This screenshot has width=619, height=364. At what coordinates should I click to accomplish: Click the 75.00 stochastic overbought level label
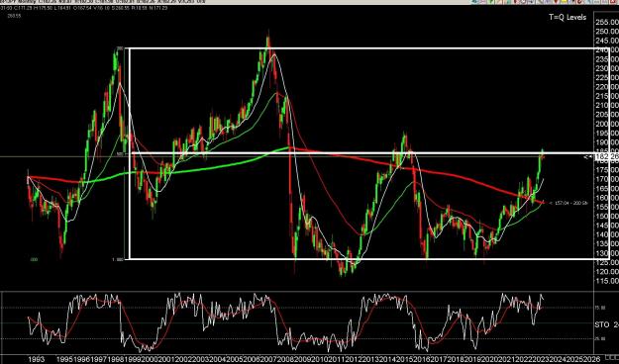click(x=600, y=308)
